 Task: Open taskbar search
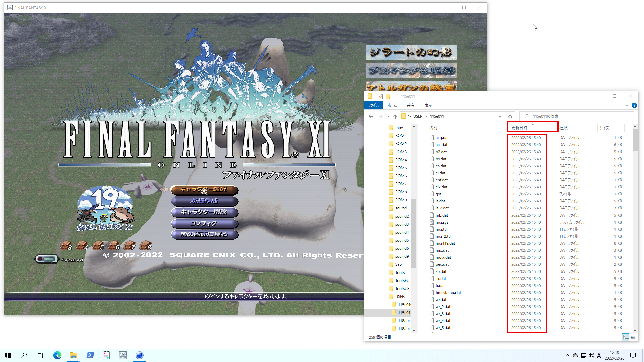tap(24, 355)
